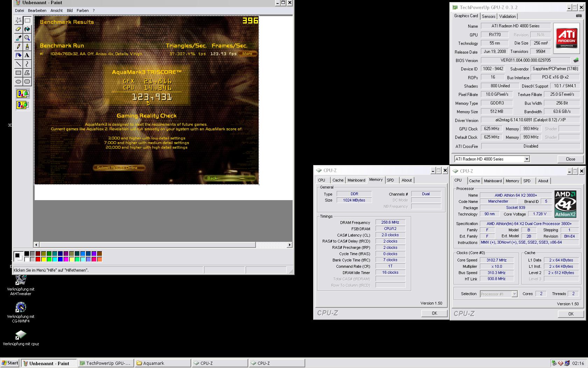Open the SPD tab in the Memory CPU-Z window
588x368 pixels.
390,180
